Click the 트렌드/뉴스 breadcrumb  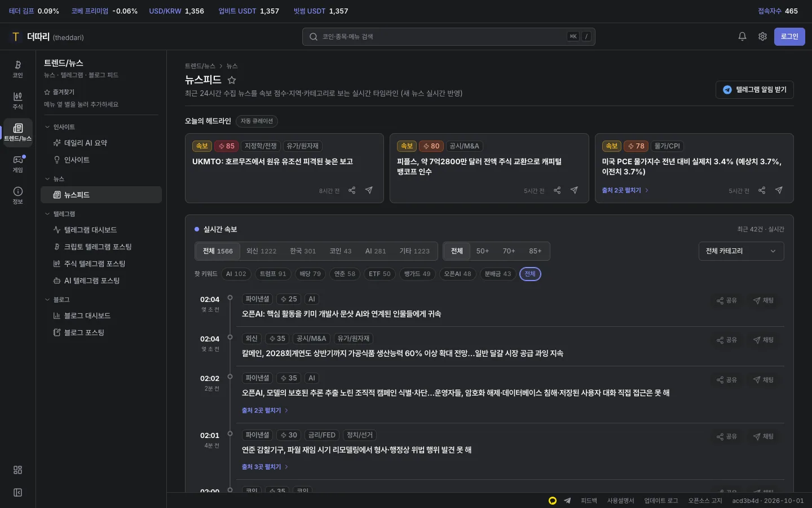point(200,66)
